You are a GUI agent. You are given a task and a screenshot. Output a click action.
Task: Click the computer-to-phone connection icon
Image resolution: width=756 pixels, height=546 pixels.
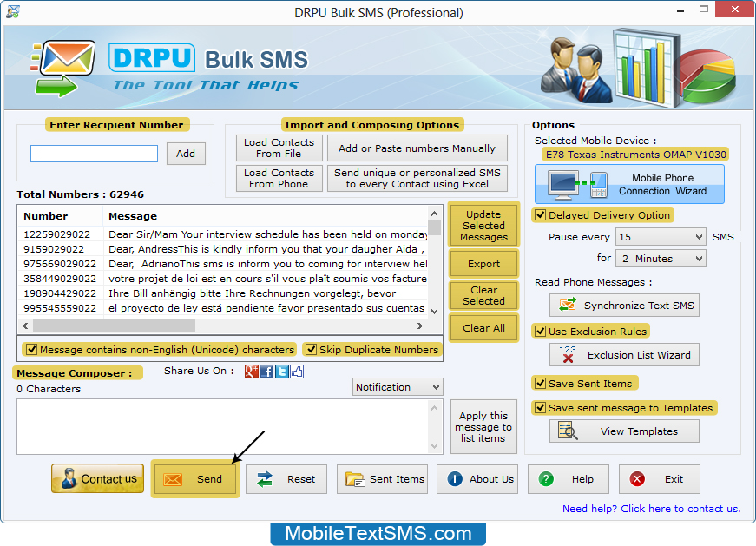(x=579, y=185)
